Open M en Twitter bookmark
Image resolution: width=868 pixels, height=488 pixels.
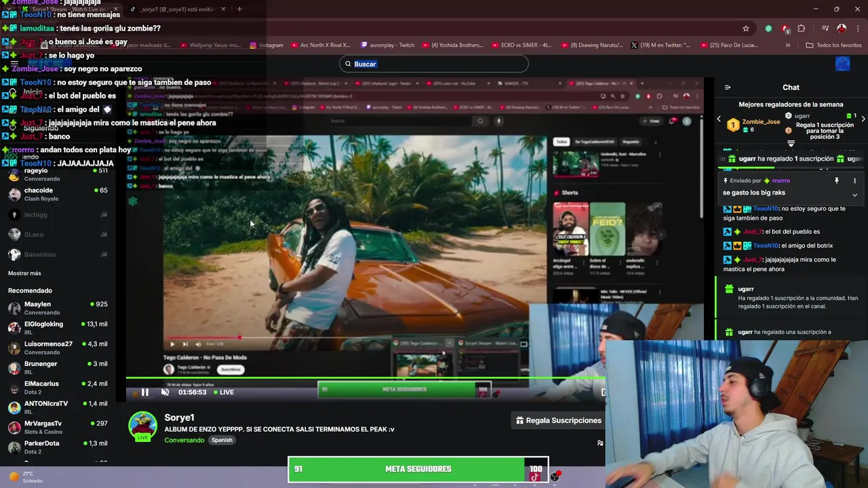point(660,45)
